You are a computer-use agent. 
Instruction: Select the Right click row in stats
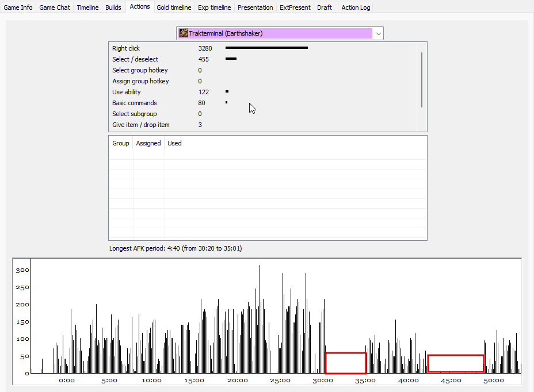tap(262, 48)
